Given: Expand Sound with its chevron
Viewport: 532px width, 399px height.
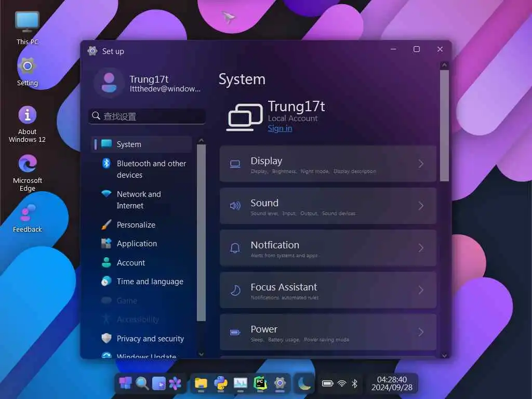Looking at the screenshot, I should [421, 206].
